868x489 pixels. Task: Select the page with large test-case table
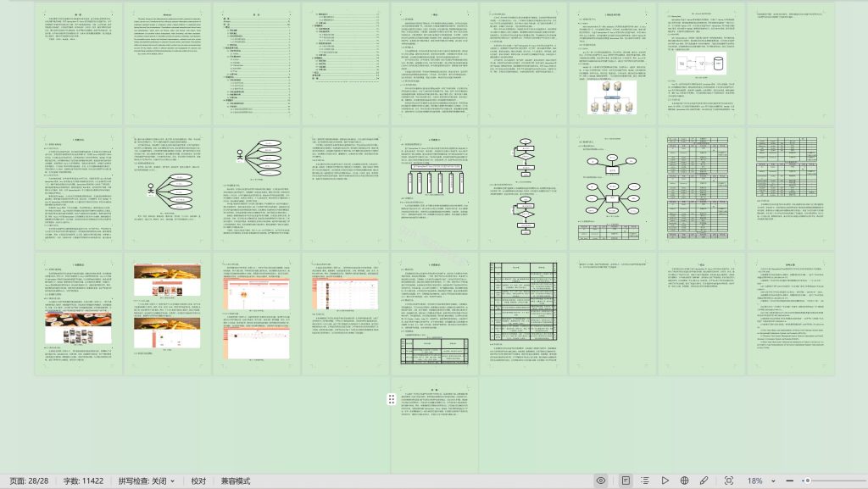pos(524,314)
